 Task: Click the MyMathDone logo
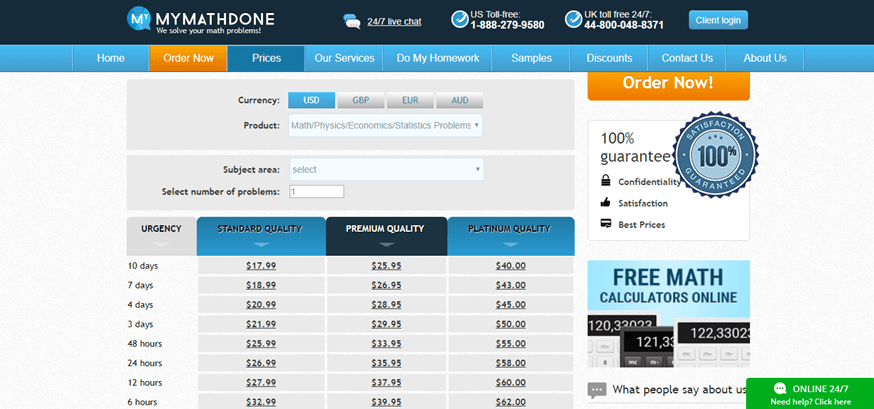(x=201, y=21)
